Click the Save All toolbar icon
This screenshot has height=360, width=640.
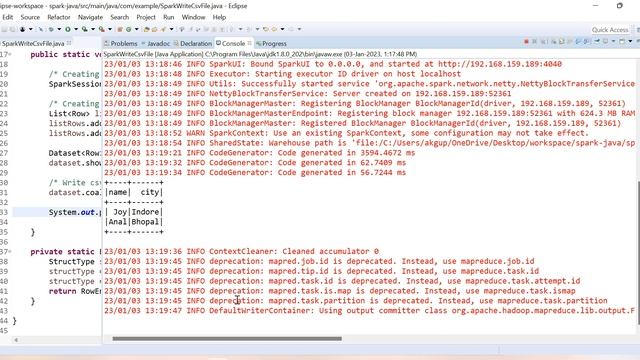[13, 29]
